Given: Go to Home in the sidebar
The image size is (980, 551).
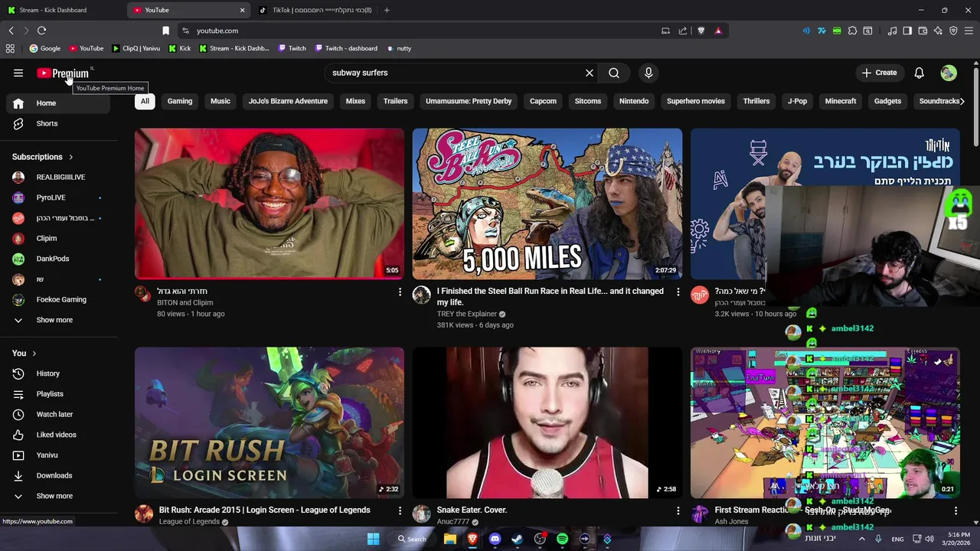Looking at the screenshot, I should pos(58,103).
